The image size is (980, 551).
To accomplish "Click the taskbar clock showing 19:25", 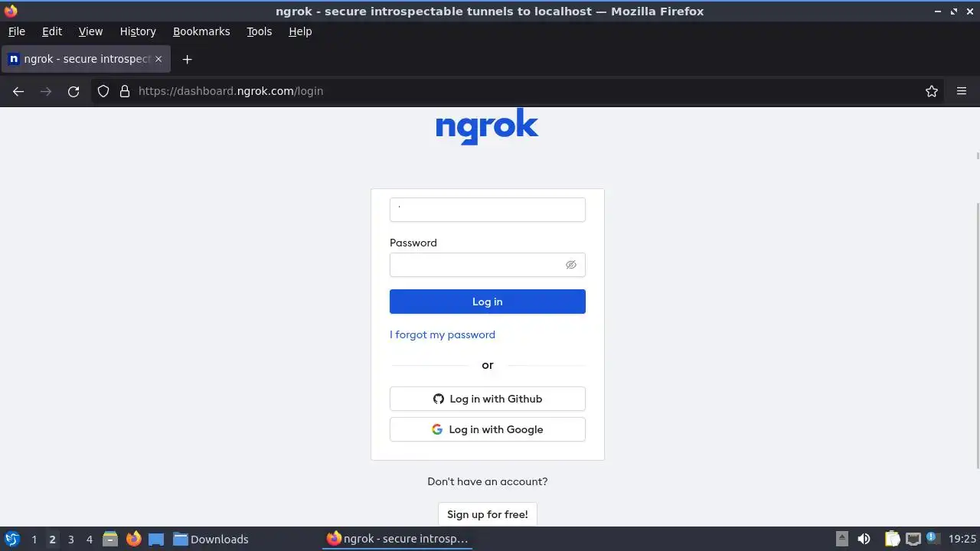I will (962, 539).
